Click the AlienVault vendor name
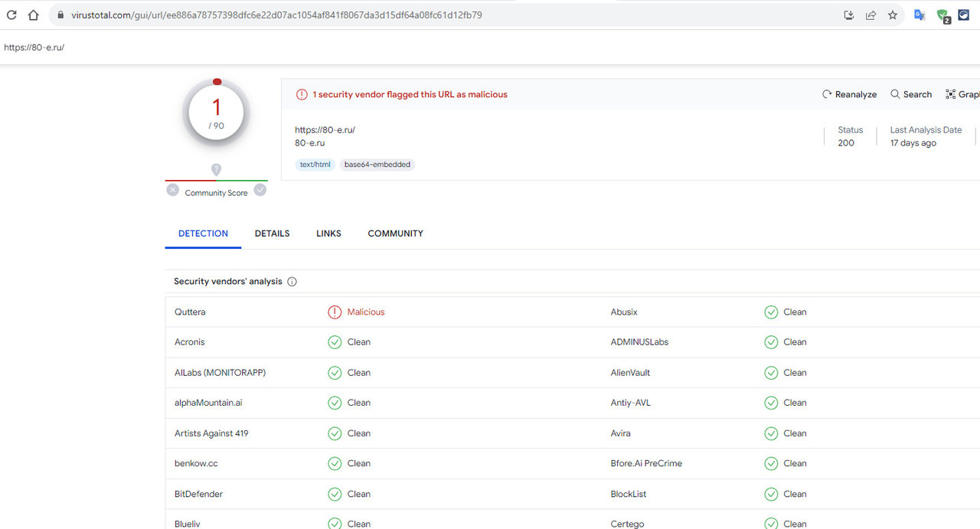The image size is (980, 529). coord(631,373)
